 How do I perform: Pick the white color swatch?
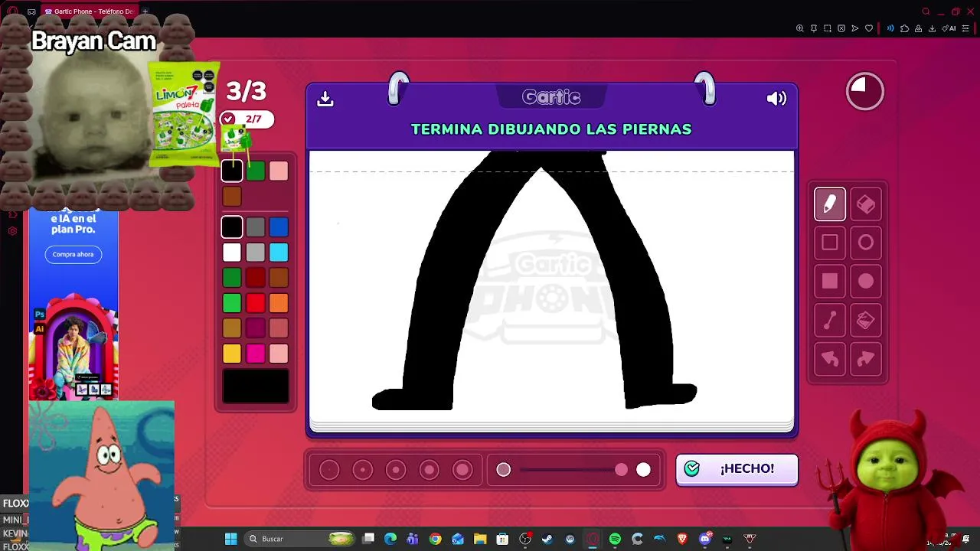coord(232,252)
